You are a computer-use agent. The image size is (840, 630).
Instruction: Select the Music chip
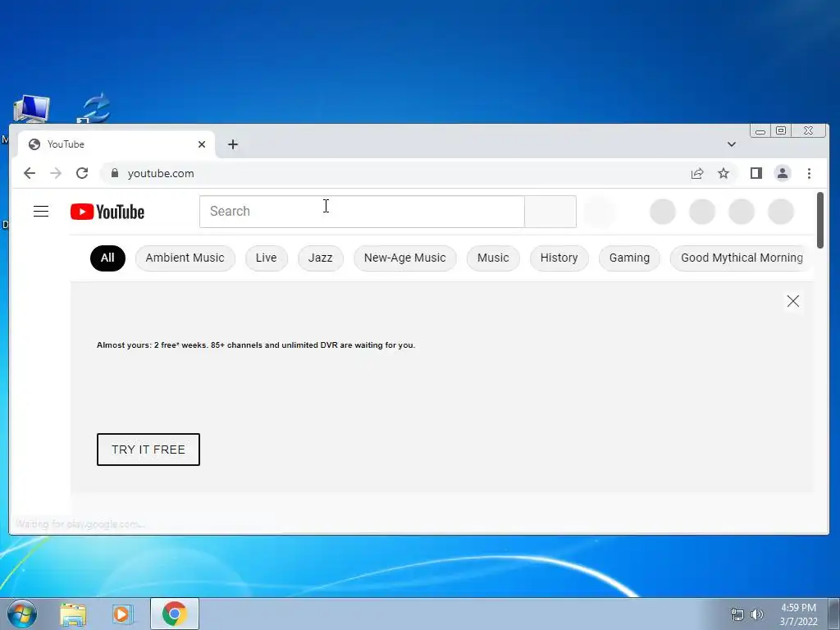(493, 258)
